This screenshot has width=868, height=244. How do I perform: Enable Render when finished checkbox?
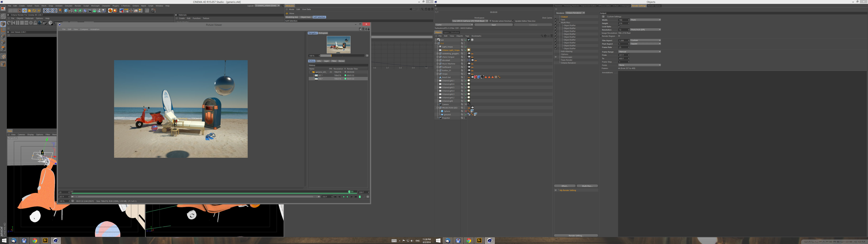490,21
